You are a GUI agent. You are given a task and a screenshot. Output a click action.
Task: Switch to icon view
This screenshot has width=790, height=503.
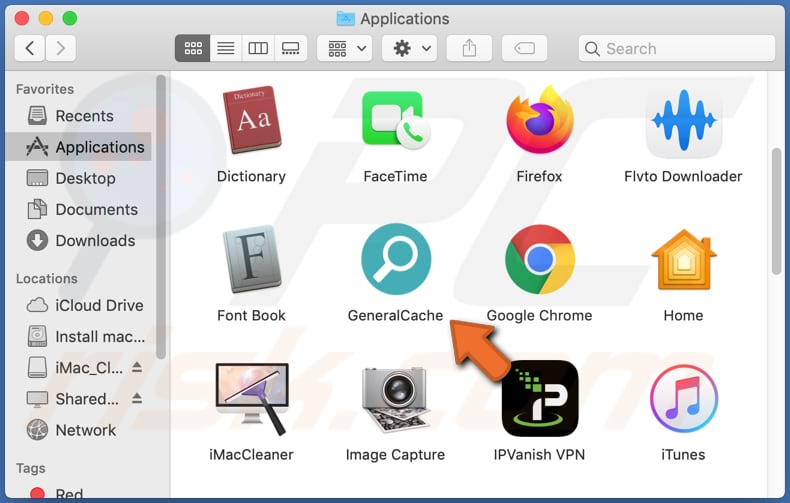pos(192,48)
